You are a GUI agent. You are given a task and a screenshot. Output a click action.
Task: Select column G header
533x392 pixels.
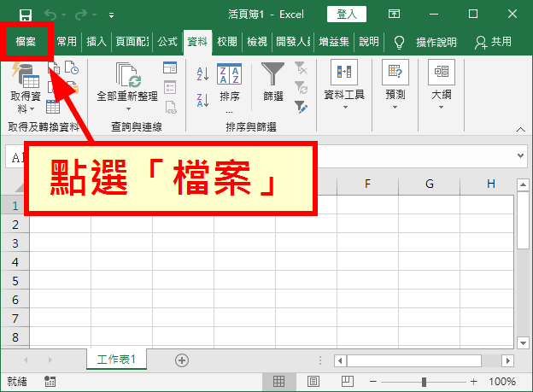pyautogui.click(x=430, y=184)
